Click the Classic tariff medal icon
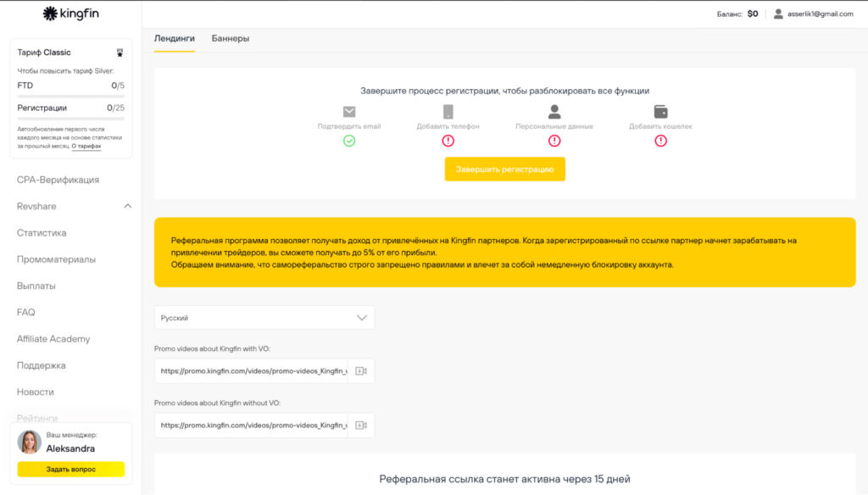The width and height of the screenshot is (868, 495). pyautogui.click(x=120, y=53)
